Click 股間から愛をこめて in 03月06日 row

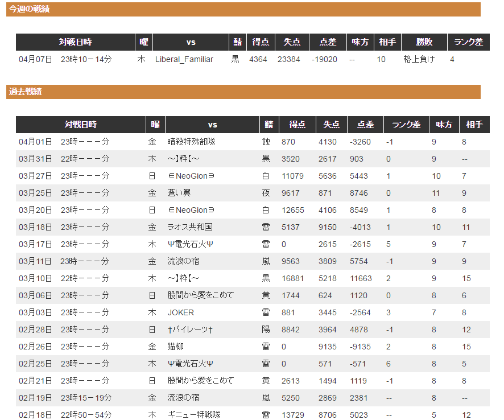201,295
